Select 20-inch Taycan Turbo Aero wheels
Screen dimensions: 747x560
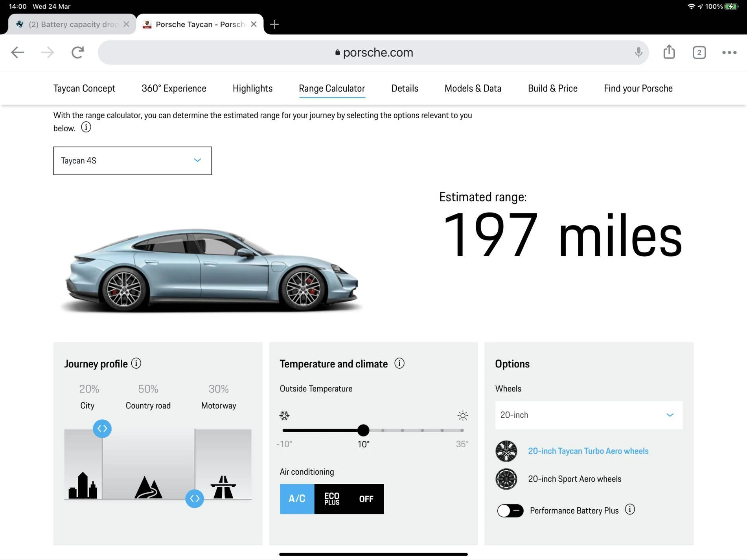588,451
